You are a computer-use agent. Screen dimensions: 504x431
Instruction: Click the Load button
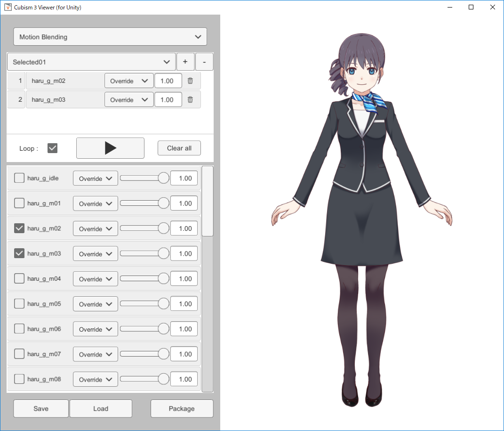[x=101, y=408]
